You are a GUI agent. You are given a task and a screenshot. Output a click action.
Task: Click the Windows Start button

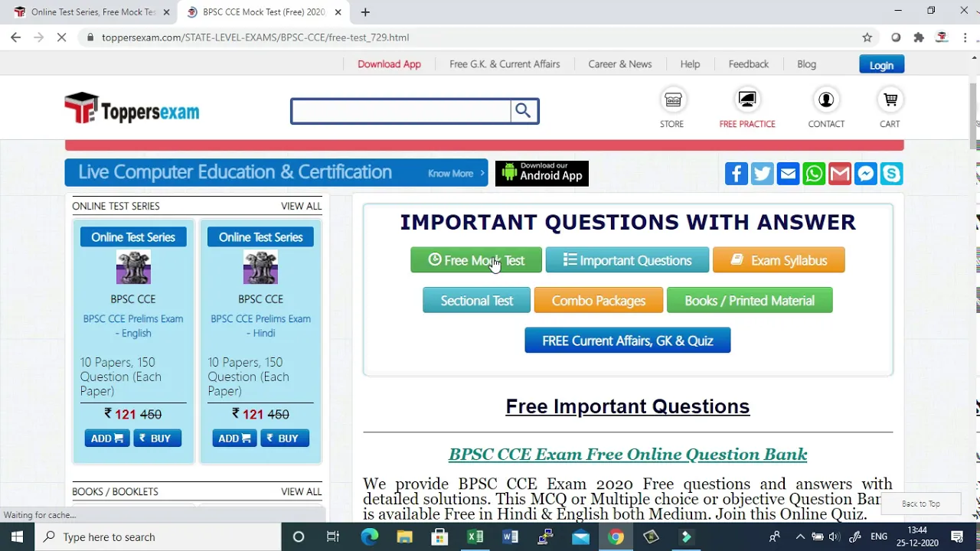[17, 537]
